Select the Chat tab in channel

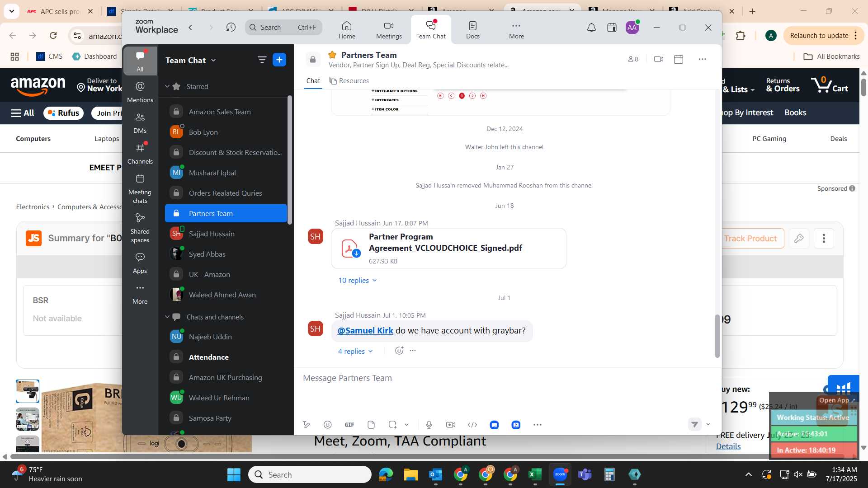pos(313,80)
